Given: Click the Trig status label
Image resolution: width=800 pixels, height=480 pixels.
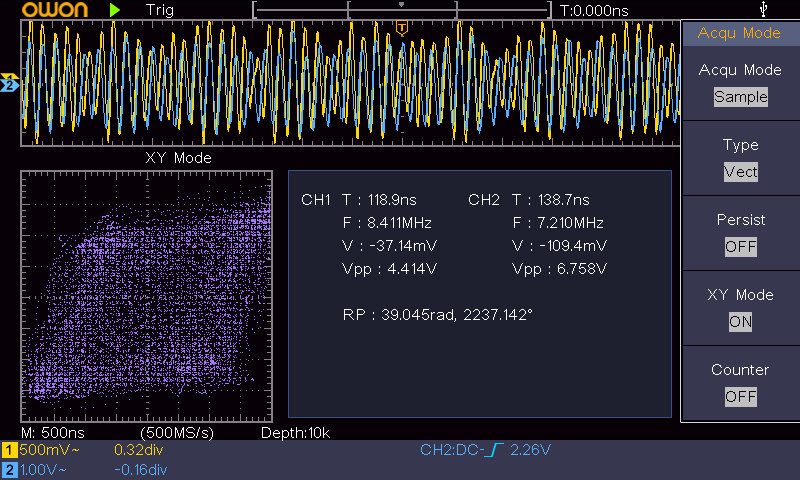Looking at the screenshot, I should coord(162,10).
